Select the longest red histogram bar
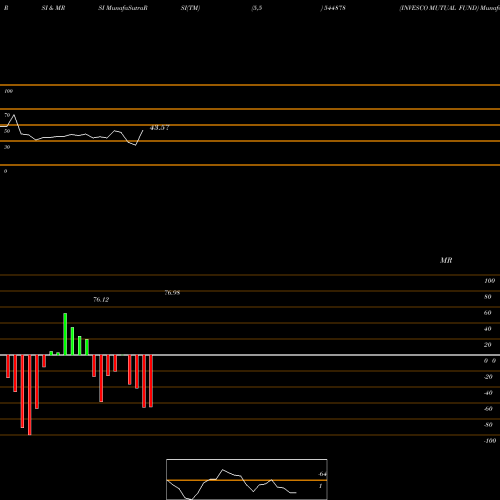 pyautogui.click(x=30, y=395)
